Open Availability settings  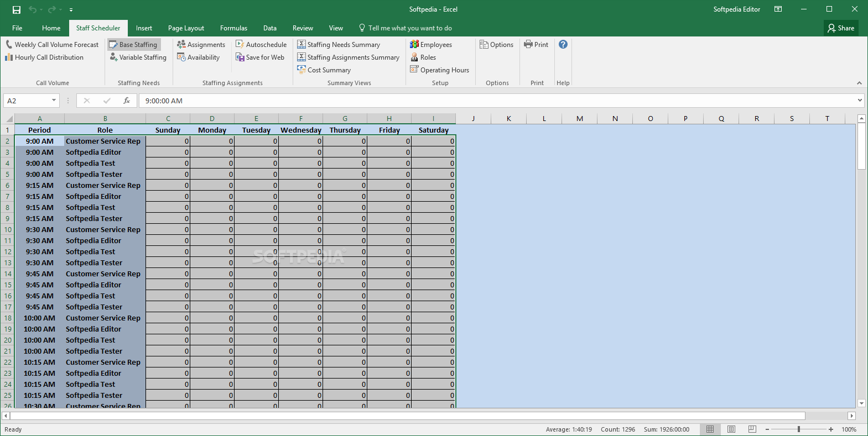199,57
